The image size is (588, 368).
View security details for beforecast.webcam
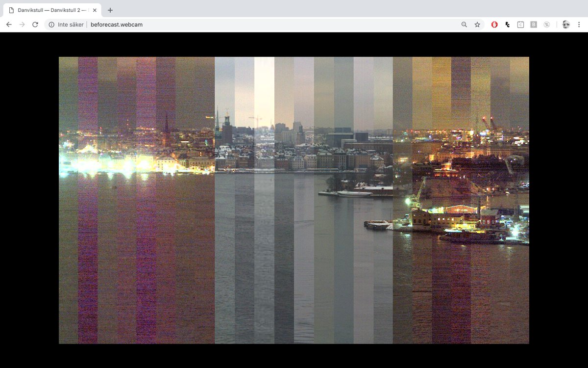coord(51,24)
